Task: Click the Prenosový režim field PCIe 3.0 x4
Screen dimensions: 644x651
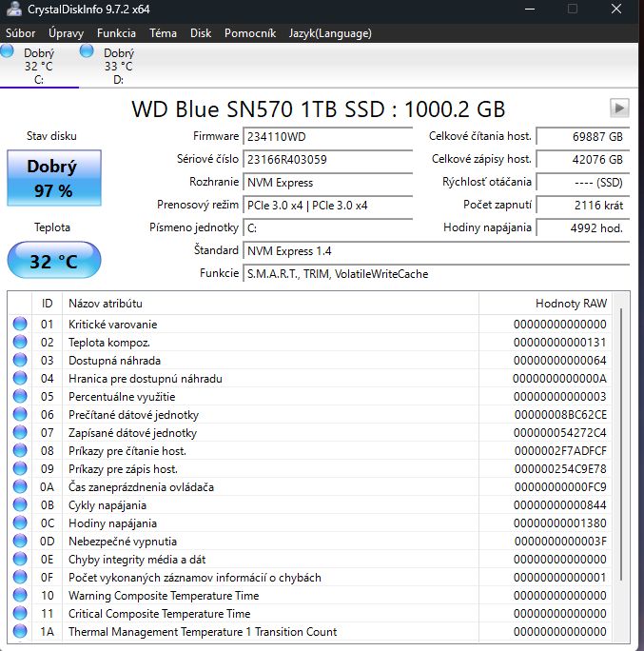Action: 327,205
